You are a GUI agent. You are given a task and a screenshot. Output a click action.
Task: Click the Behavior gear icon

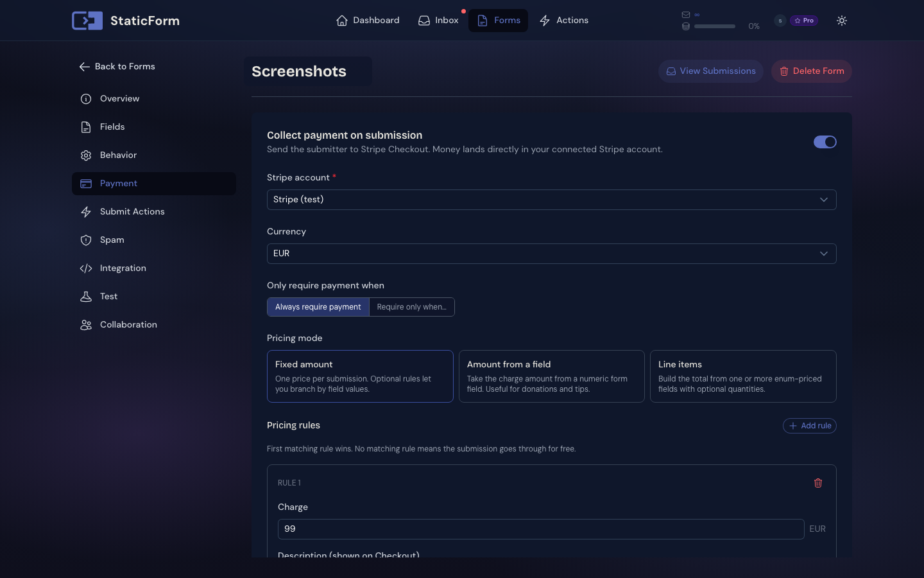coord(86,155)
